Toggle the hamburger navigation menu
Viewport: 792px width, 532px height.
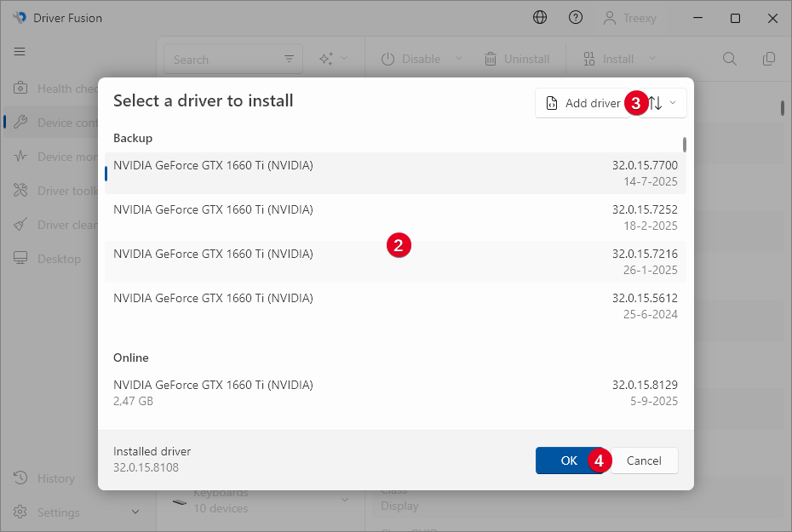point(20,51)
